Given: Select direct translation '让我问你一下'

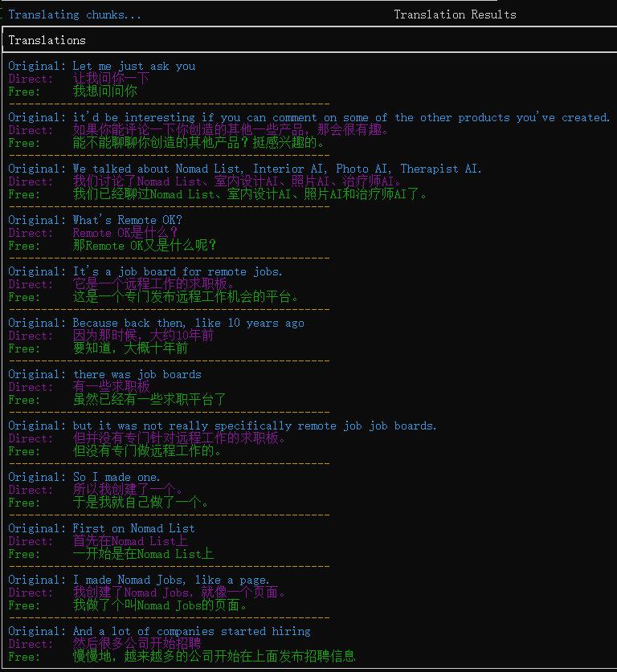Looking at the screenshot, I should pyautogui.click(x=111, y=79).
